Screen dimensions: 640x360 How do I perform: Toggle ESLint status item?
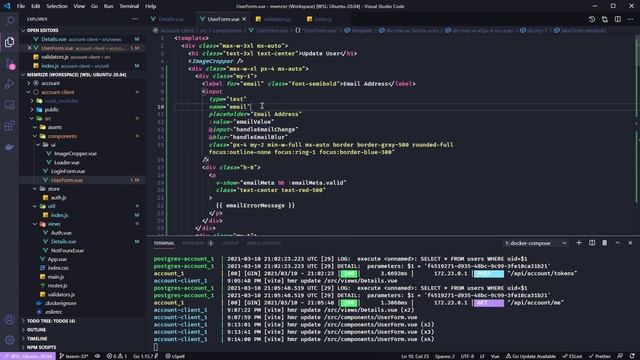pos(572,356)
